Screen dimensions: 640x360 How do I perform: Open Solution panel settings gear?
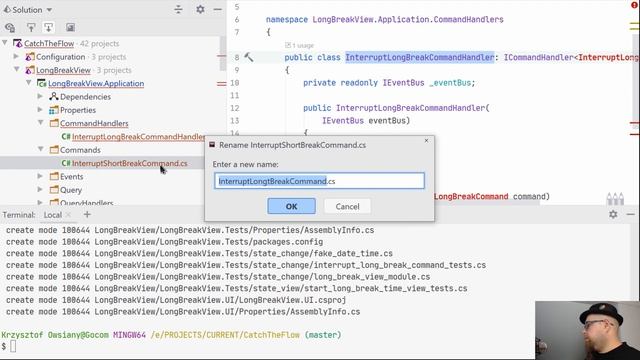pos(200,9)
